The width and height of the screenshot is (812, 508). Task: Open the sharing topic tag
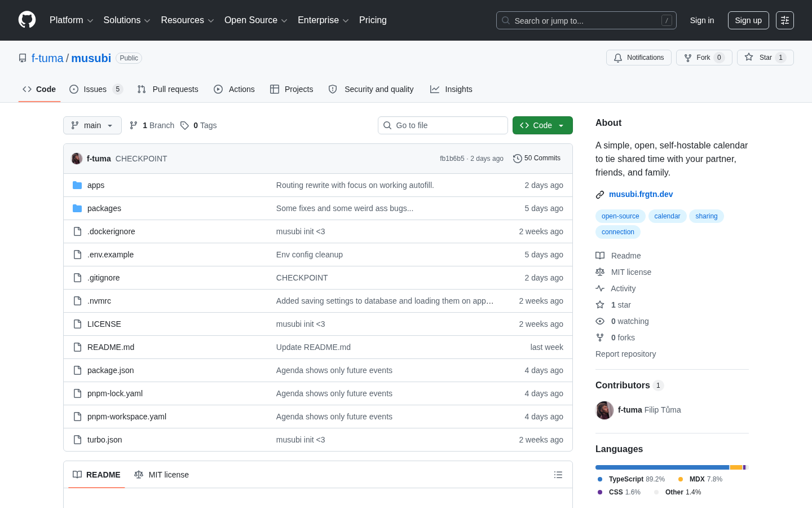pos(706,216)
